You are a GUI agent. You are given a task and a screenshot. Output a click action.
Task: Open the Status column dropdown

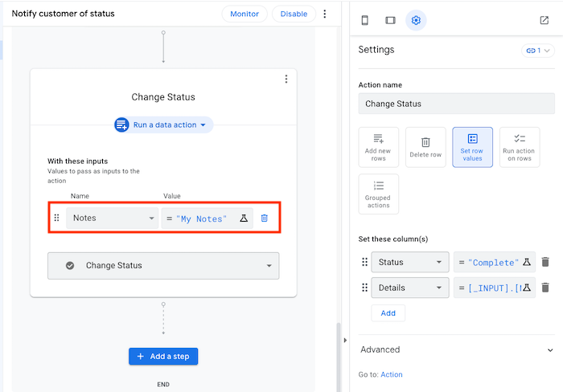(410, 262)
